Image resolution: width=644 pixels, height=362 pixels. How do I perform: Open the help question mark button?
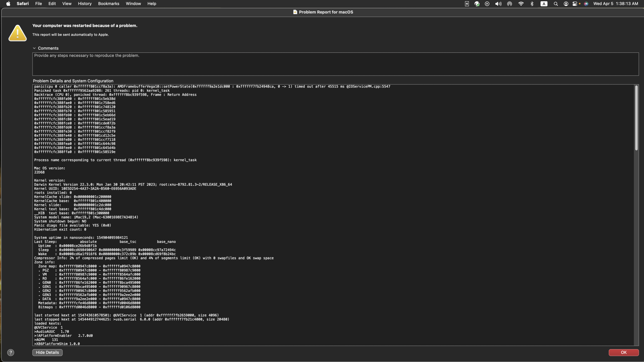[x=11, y=352]
